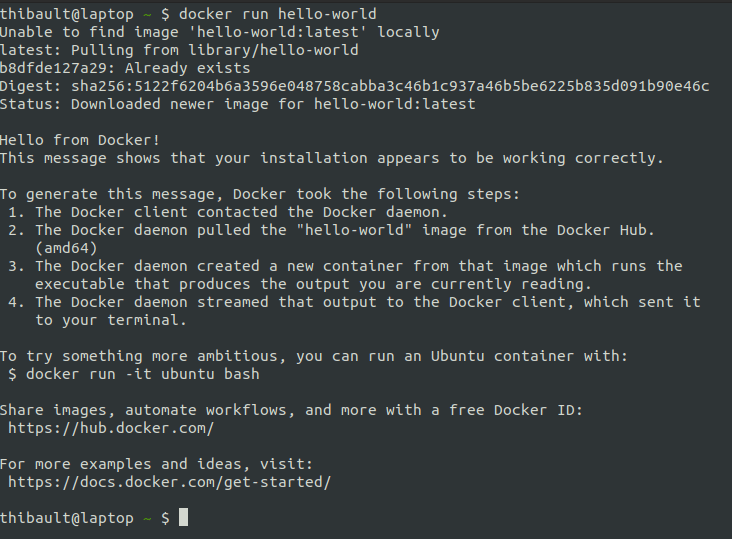The image size is (732, 539).
Task: Click the 'latest: Pulling from library/hello-world' line
Action: [x=179, y=50]
